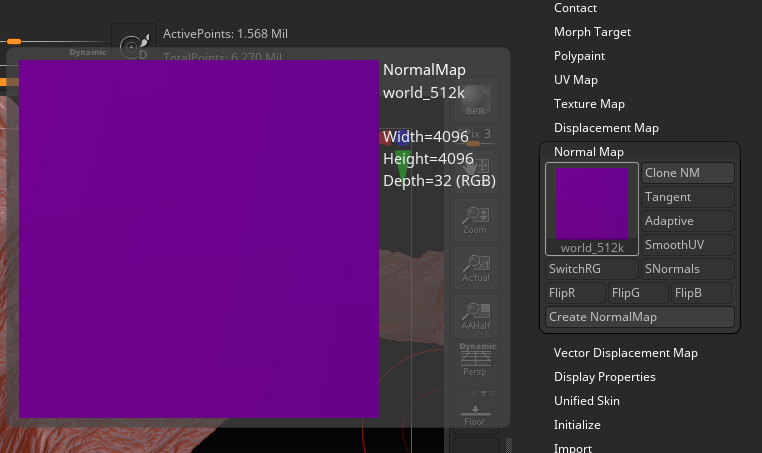Toggle the Tangent option
The height and width of the screenshot is (453, 762).
(x=688, y=197)
